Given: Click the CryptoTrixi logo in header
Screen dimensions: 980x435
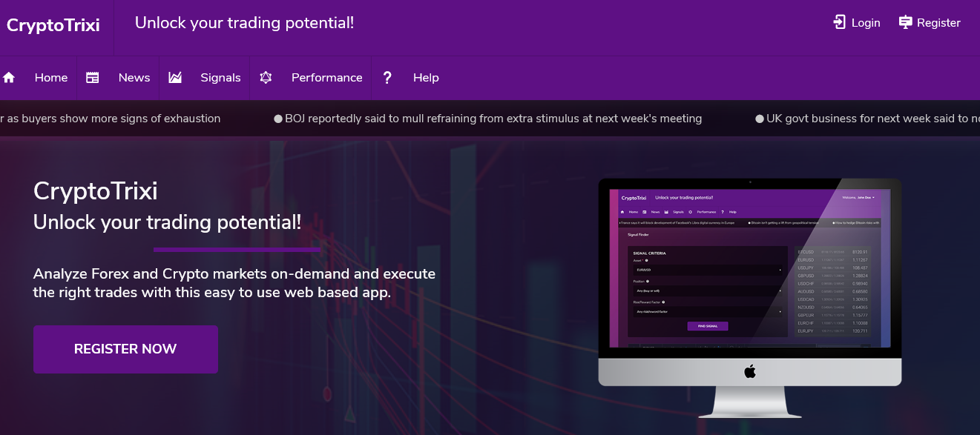Looking at the screenshot, I should pos(53,25).
